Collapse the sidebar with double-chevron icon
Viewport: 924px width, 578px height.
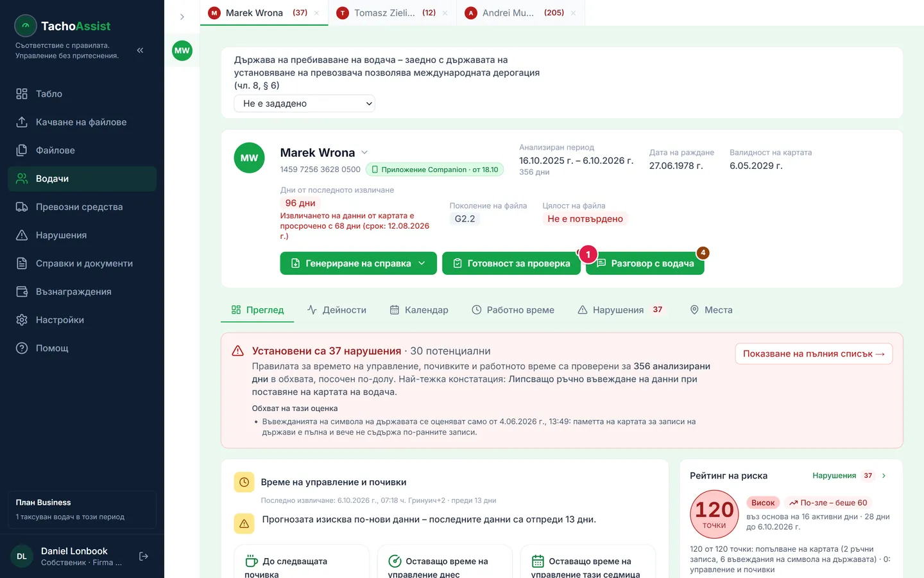[140, 50]
